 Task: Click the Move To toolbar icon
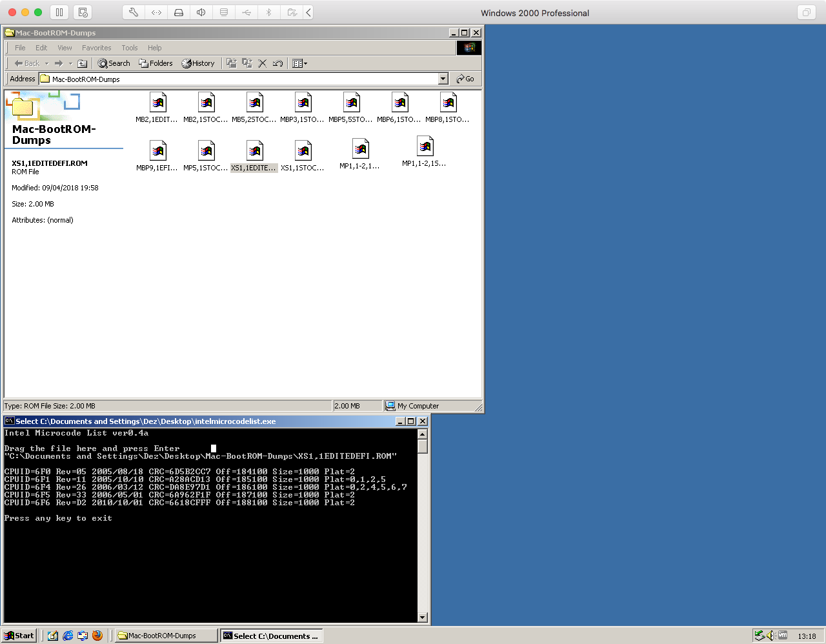pyautogui.click(x=232, y=63)
